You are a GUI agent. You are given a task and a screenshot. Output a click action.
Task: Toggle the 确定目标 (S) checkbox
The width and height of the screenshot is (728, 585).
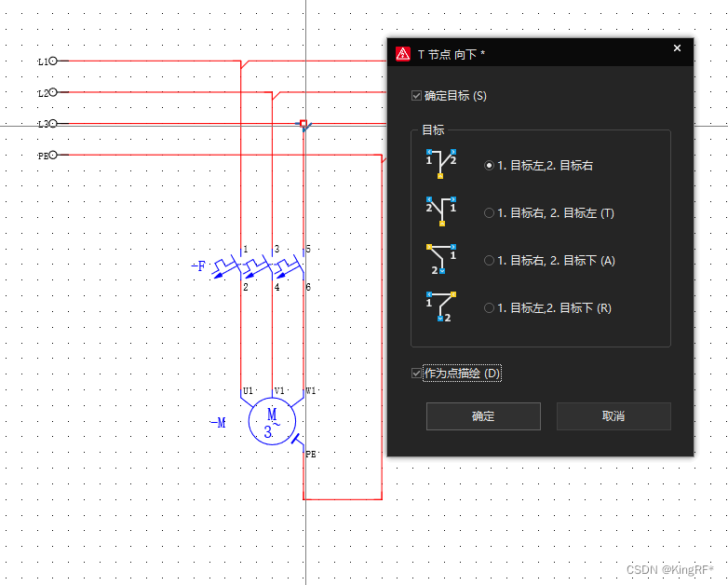(x=416, y=96)
